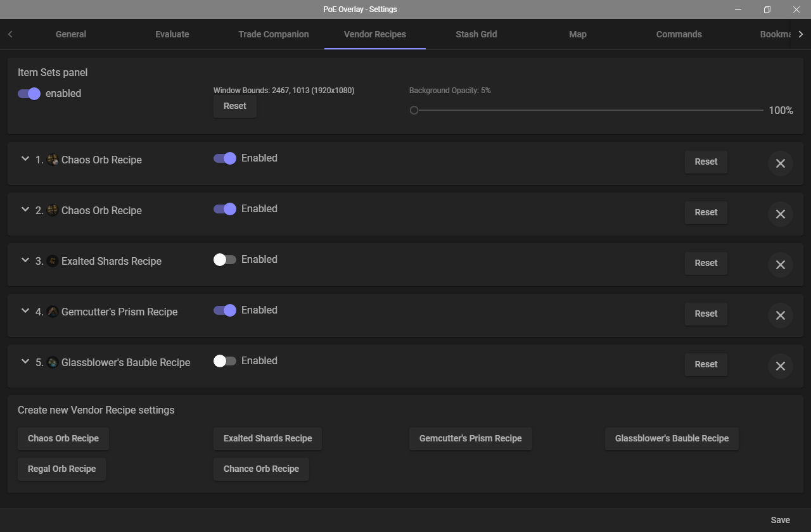Disable the Gemcutter's Prism Recipe toggle
Screen dimensions: 811x532
225,310
